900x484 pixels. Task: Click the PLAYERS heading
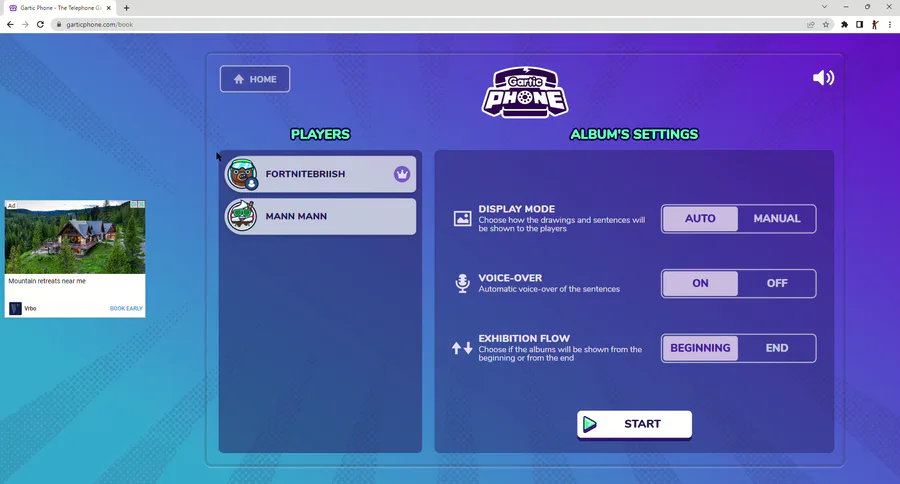click(320, 134)
